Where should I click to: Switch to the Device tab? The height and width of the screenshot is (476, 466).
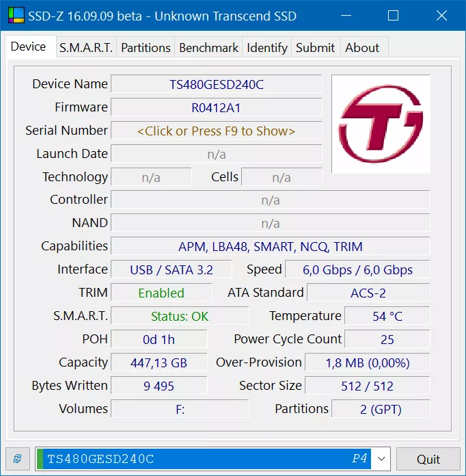point(29,47)
